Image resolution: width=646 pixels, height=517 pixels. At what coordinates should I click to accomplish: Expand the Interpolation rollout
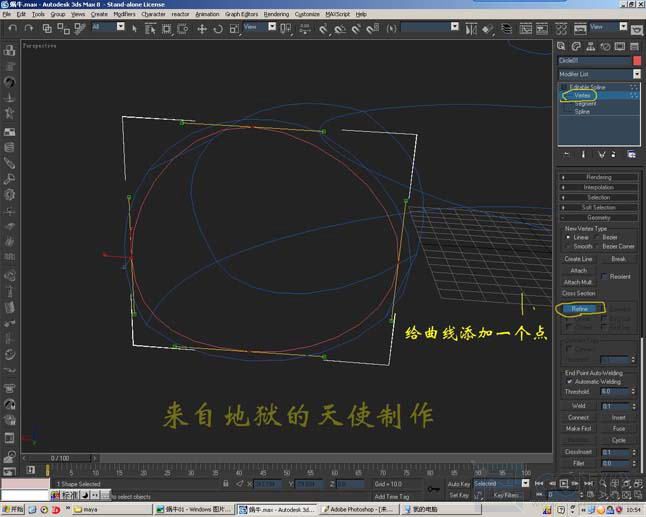[599, 187]
